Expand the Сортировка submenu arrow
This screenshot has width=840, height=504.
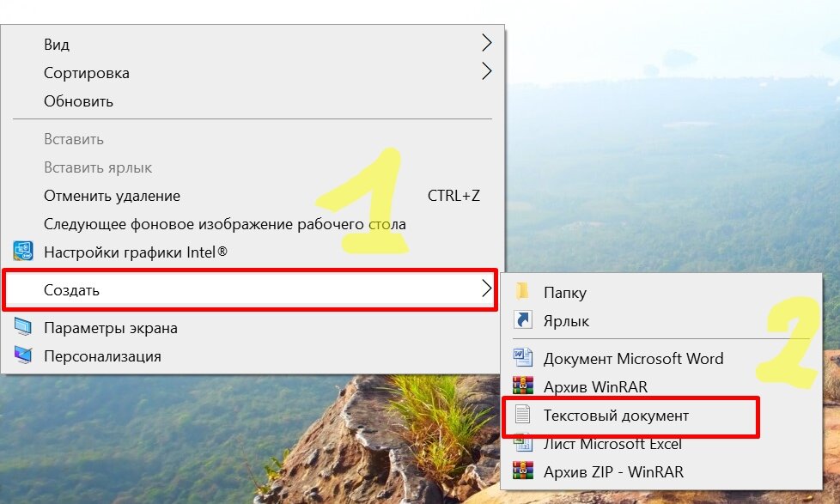tap(486, 71)
